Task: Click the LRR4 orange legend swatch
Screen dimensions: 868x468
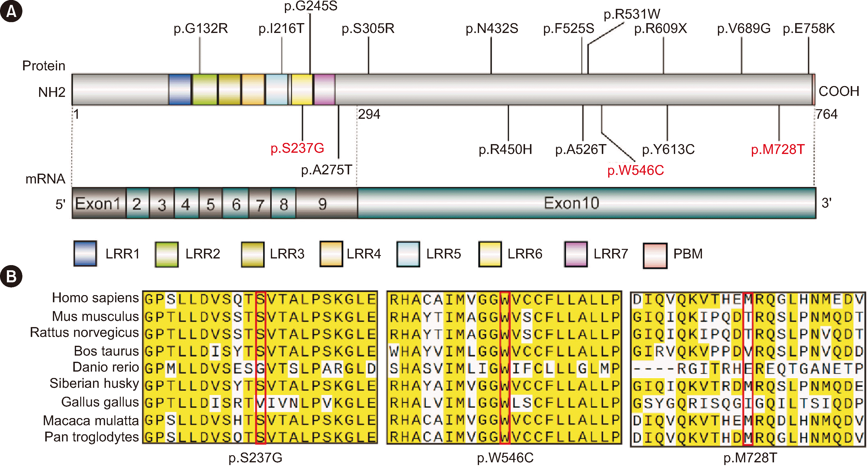Action: tap(331, 254)
